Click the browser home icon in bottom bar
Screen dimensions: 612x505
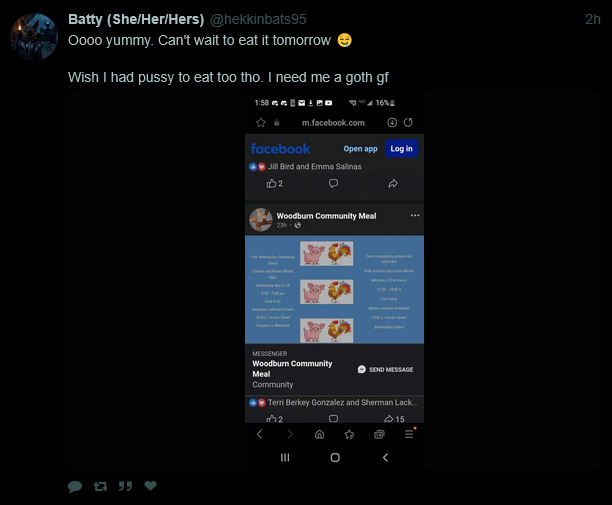[x=319, y=434]
